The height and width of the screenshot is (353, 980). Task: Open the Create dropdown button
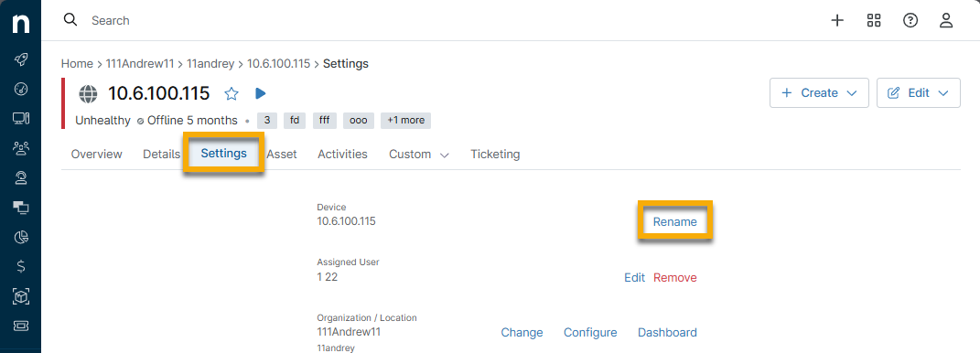819,93
